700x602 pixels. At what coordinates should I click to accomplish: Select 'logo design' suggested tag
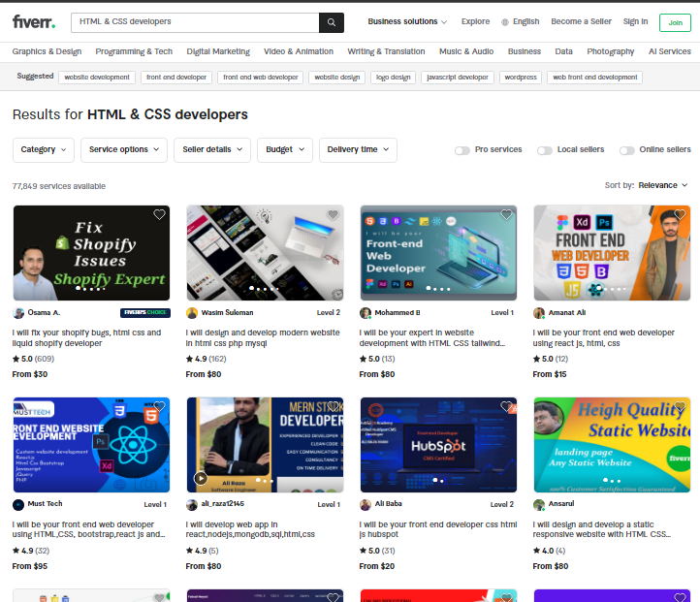(393, 78)
